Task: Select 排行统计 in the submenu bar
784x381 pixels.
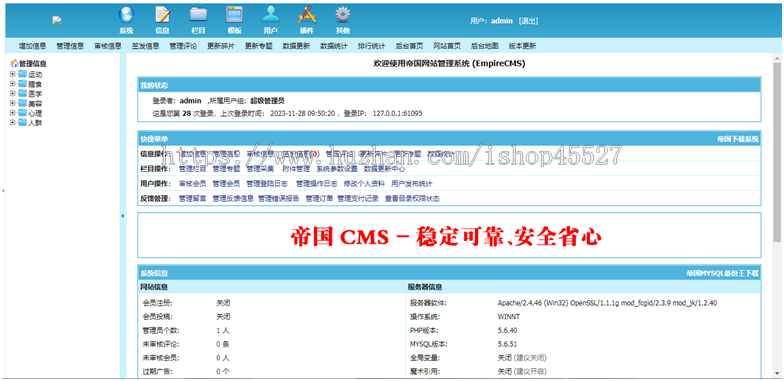Action: point(372,46)
